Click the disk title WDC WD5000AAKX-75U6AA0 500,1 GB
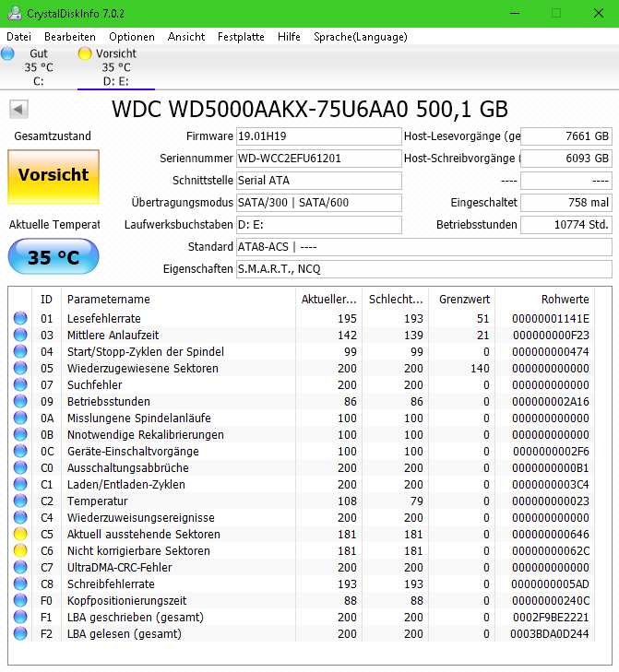The width and height of the screenshot is (619, 672). tap(310, 110)
